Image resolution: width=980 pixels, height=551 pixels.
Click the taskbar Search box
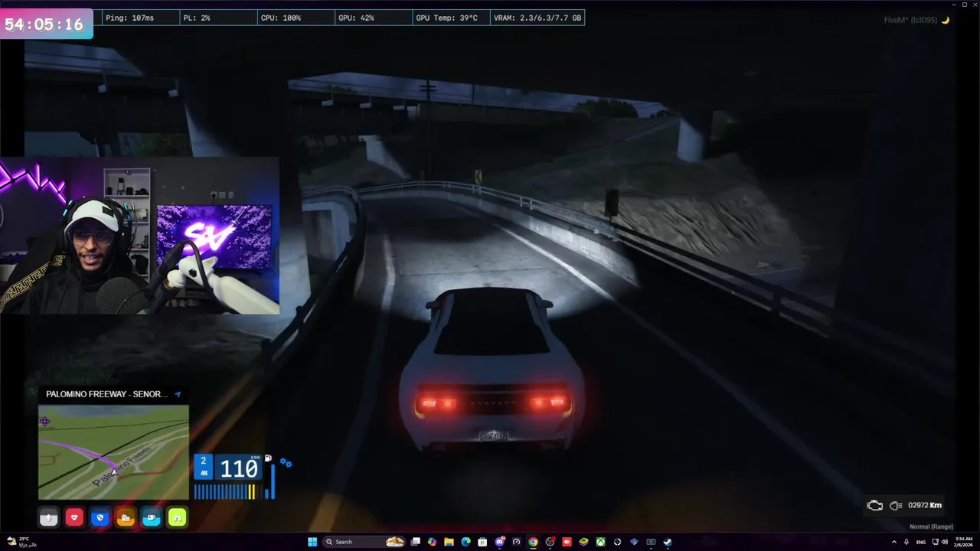[x=364, y=542]
